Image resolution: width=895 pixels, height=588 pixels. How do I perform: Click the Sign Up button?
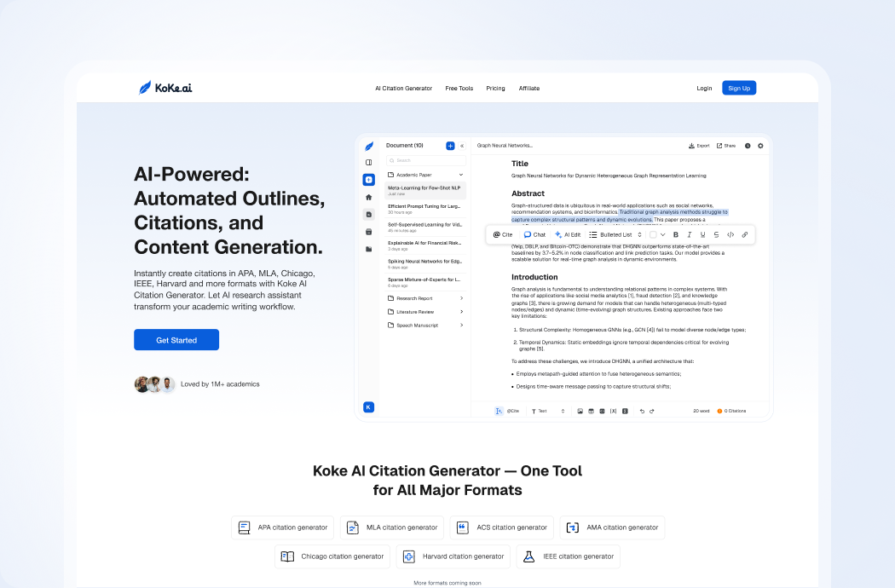tap(739, 88)
